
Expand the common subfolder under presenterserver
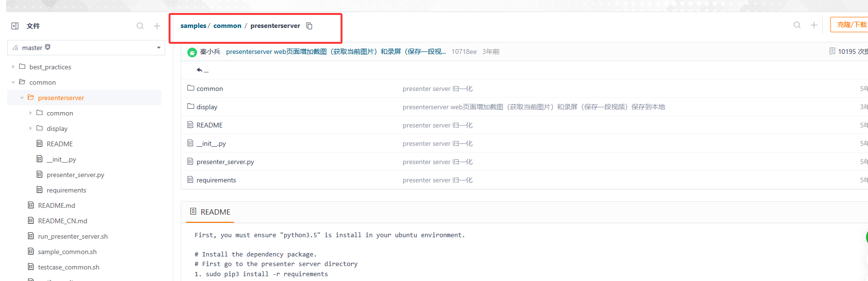click(30, 113)
